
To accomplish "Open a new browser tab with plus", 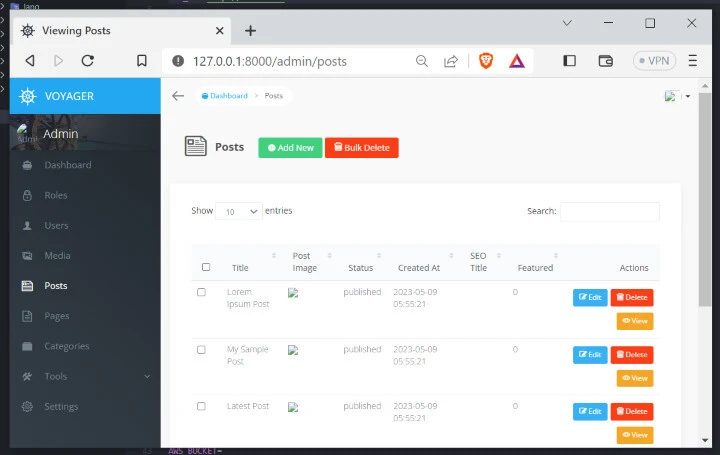I will tap(250, 31).
